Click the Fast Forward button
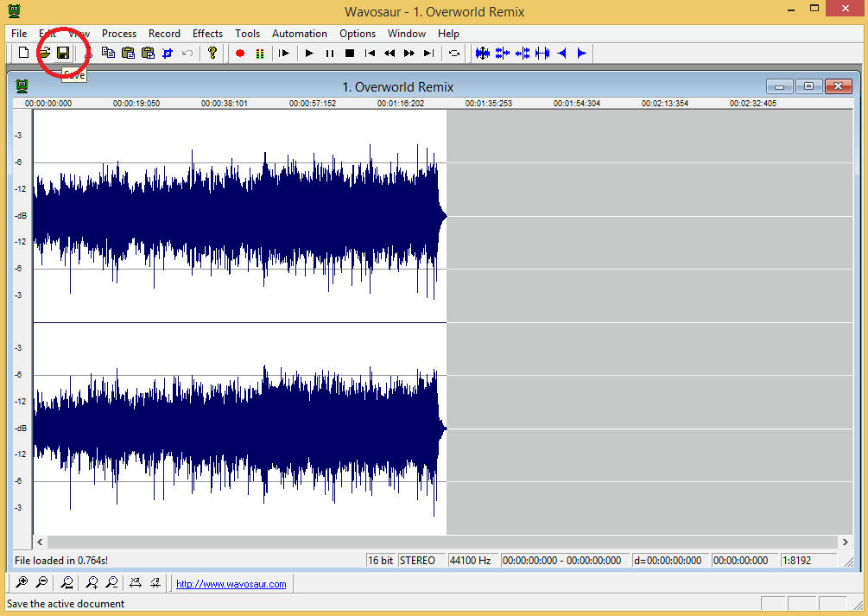 coord(409,54)
